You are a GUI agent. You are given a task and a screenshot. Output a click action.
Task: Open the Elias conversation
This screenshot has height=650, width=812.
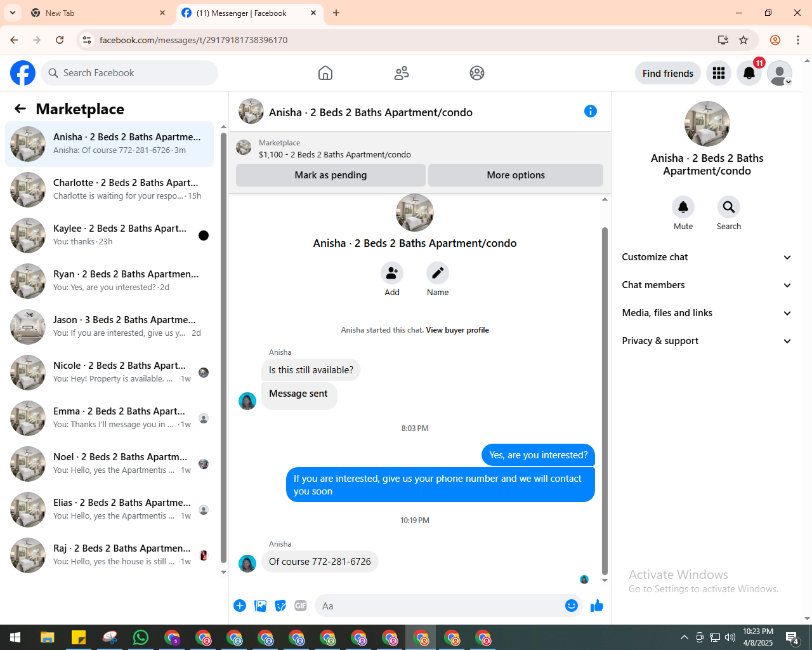coord(109,510)
